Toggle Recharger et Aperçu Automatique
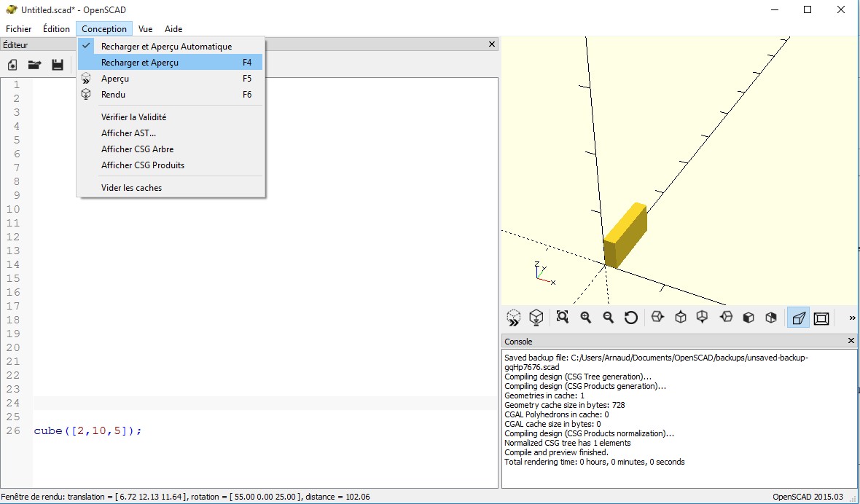Screen dimensions: 860x504 tap(171, 47)
